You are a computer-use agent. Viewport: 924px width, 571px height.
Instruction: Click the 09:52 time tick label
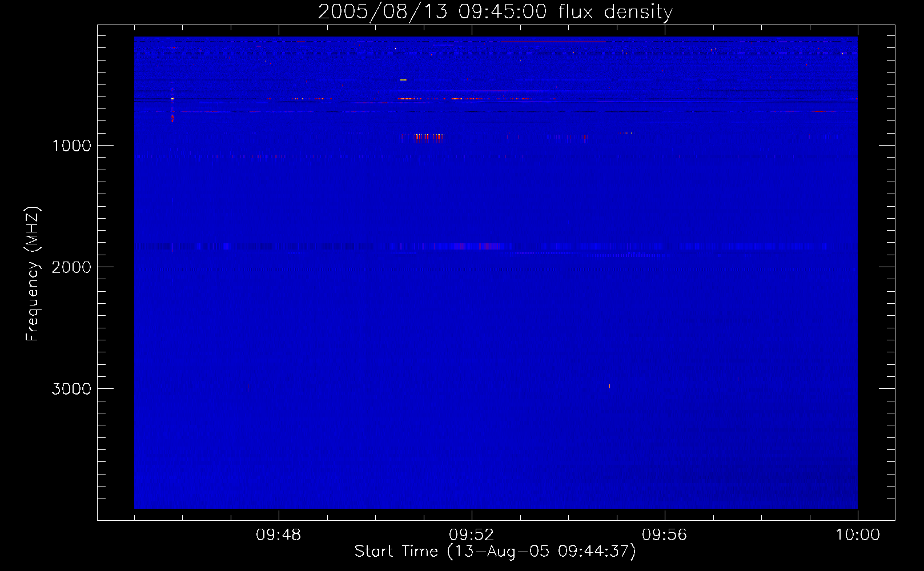[x=471, y=535]
